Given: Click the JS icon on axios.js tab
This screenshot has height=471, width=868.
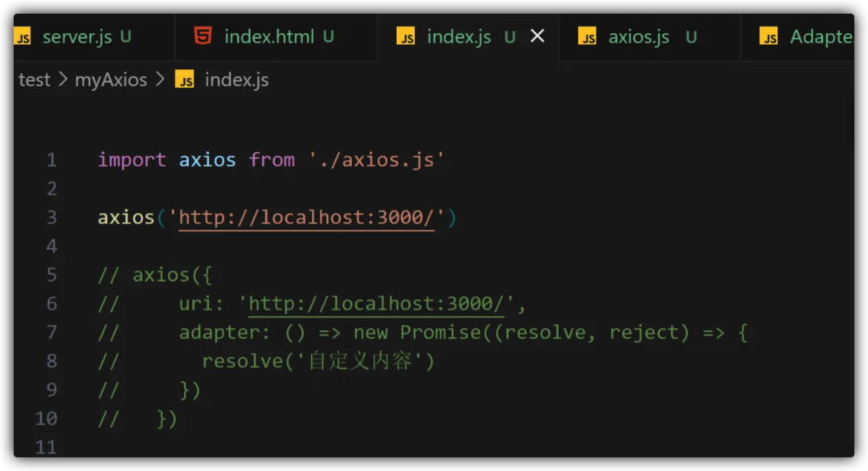Looking at the screenshot, I should coord(588,37).
